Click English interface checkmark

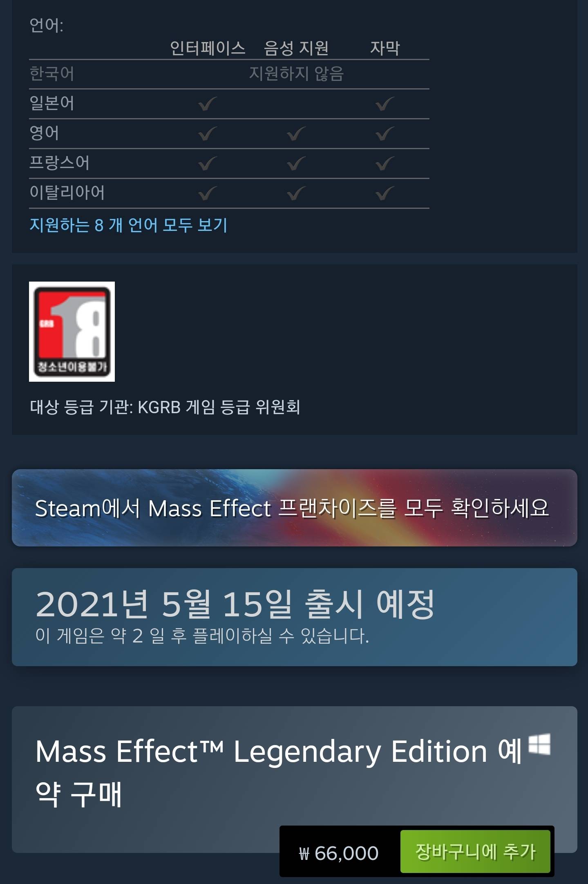tap(207, 134)
